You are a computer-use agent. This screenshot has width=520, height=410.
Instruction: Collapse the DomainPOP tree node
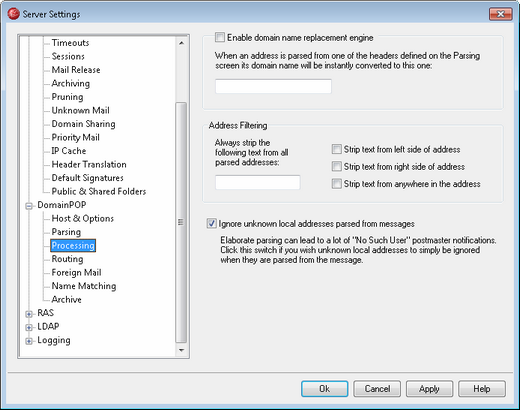[29, 206]
